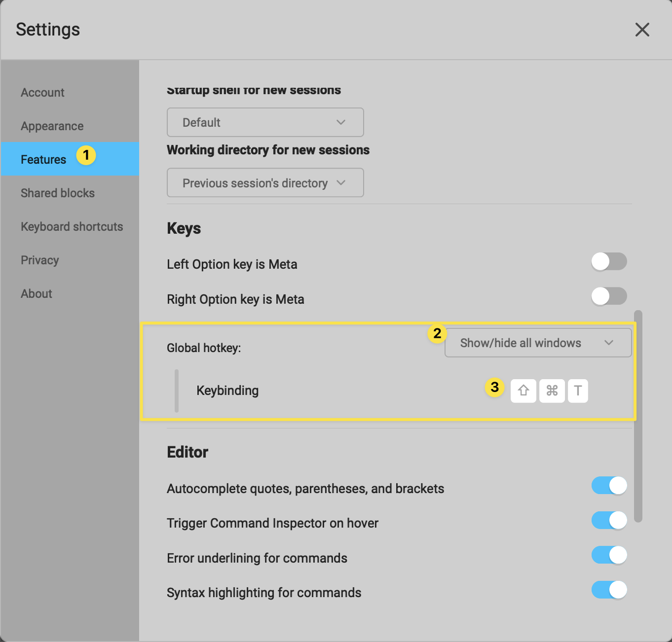Screen dimensions: 672x642
Task: Disable error underlining for commands
Action: coord(609,555)
